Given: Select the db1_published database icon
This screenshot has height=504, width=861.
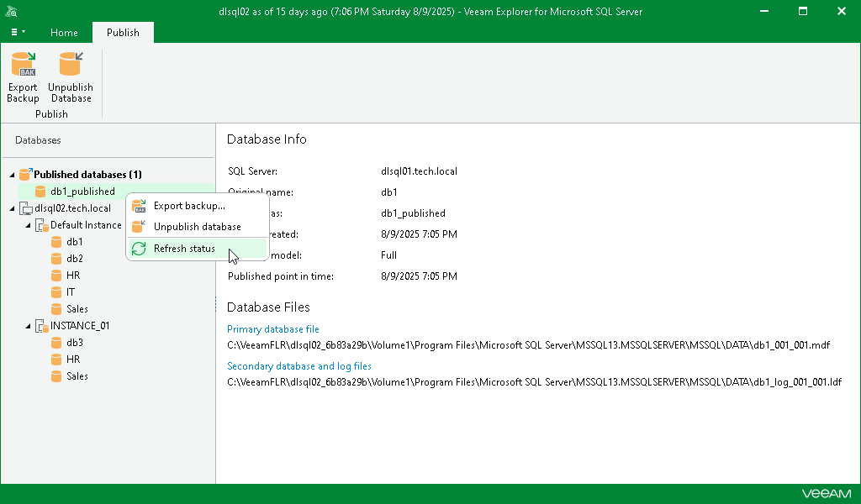Looking at the screenshot, I should pos(40,191).
